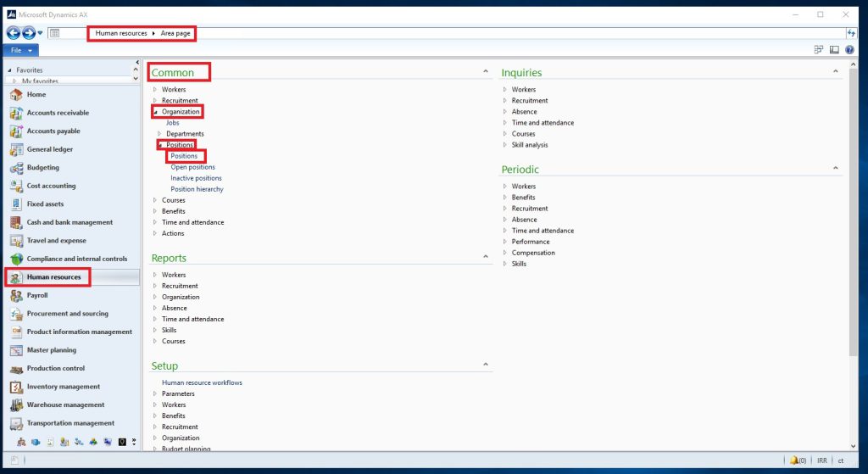Open the Position hierarchy link

(x=197, y=189)
